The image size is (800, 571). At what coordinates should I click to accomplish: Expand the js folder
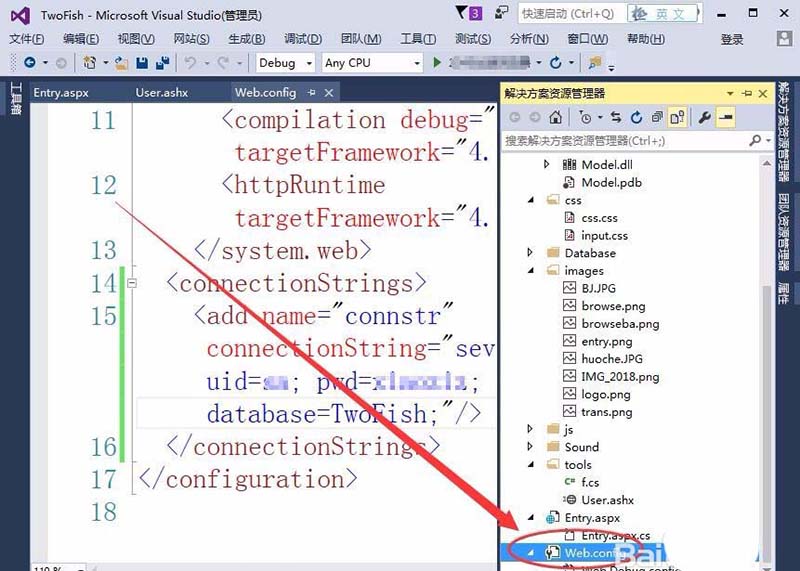[x=530, y=429]
